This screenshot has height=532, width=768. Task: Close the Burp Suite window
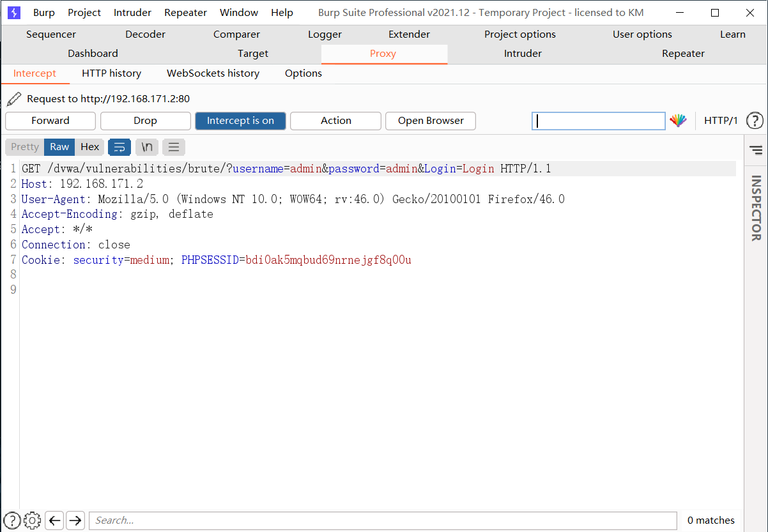pyautogui.click(x=749, y=13)
